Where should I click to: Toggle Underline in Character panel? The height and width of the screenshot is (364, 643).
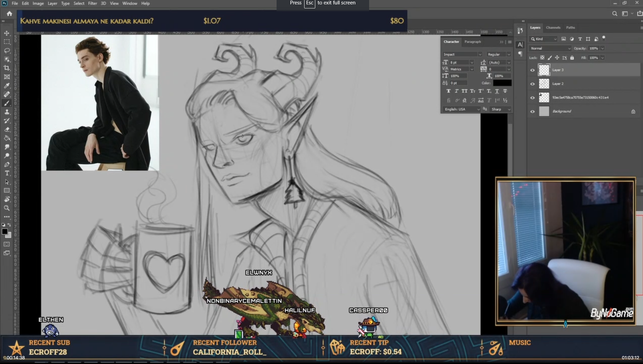pyautogui.click(x=497, y=91)
